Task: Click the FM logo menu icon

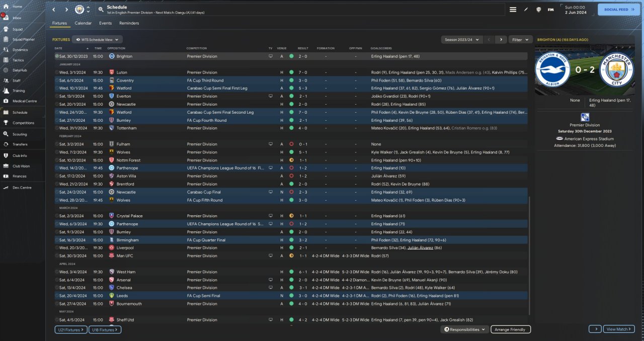Action: pyautogui.click(x=550, y=10)
